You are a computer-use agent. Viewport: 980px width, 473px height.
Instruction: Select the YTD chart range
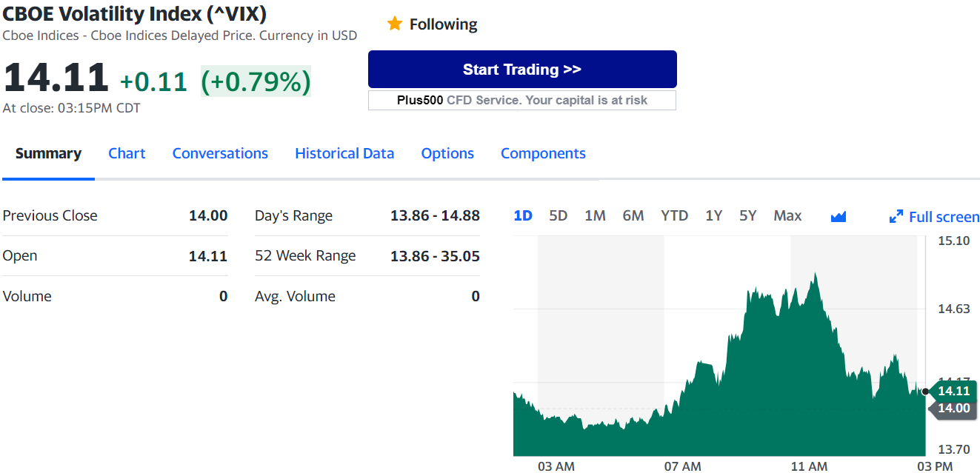tap(674, 215)
